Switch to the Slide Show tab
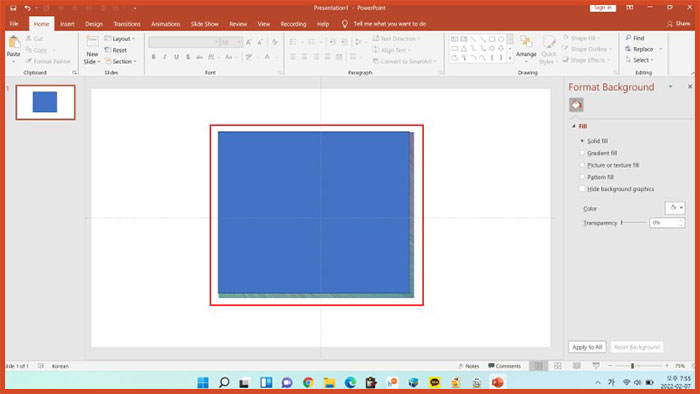Image resolution: width=700 pixels, height=394 pixels. [x=204, y=24]
